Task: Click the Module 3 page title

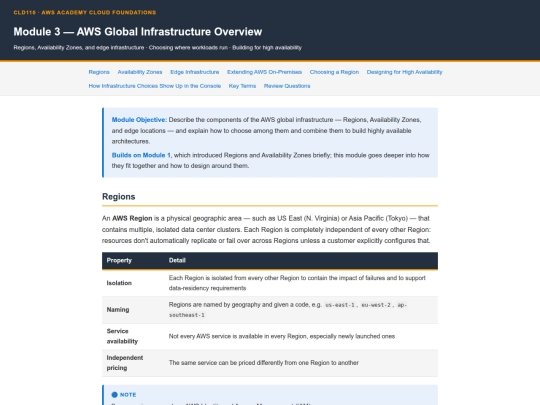Action: [x=138, y=32]
